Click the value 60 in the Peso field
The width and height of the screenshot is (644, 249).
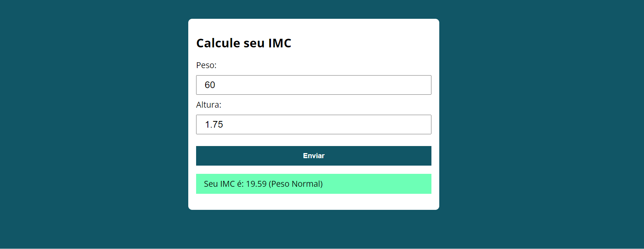coord(209,85)
